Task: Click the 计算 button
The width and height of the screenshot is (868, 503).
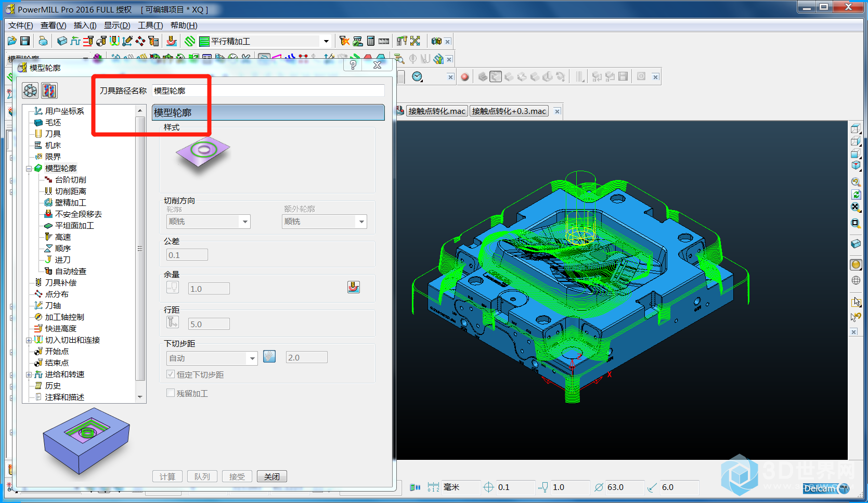Action: click(x=167, y=476)
